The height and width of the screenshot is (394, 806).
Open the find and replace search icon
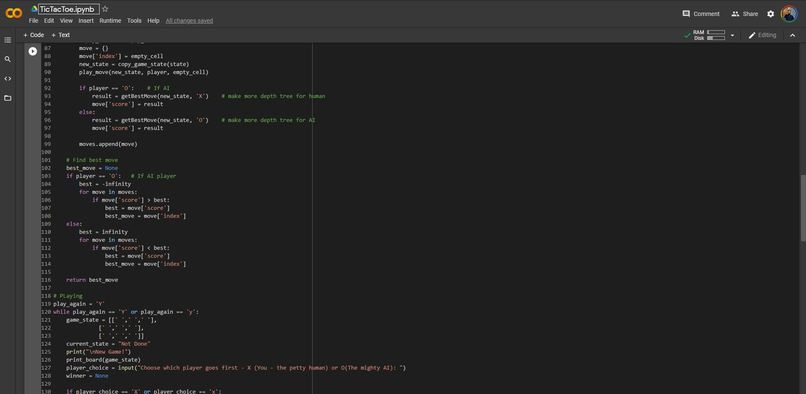(x=7, y=59)
